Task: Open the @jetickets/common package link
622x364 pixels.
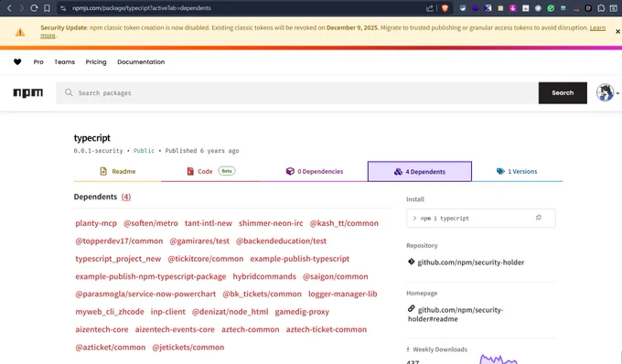Action: click(x=188, y=348)
